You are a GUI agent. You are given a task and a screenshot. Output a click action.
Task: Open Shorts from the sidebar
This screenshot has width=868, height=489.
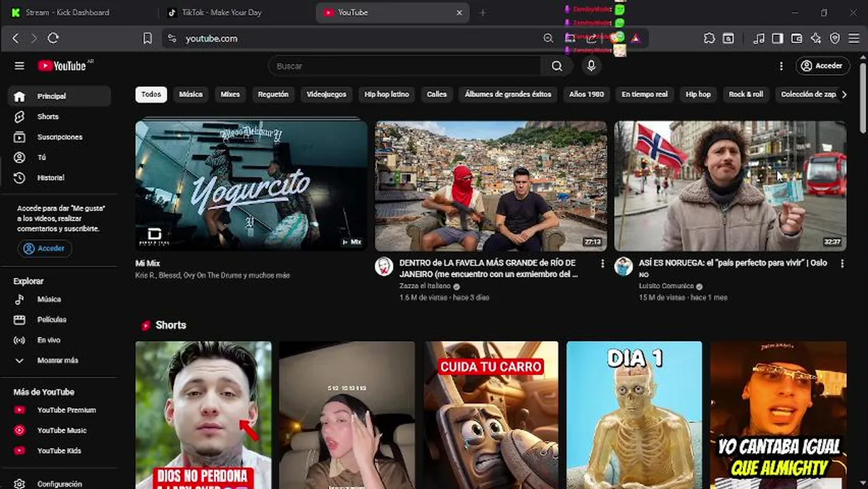pyautogui.click(x=60, y=117)
